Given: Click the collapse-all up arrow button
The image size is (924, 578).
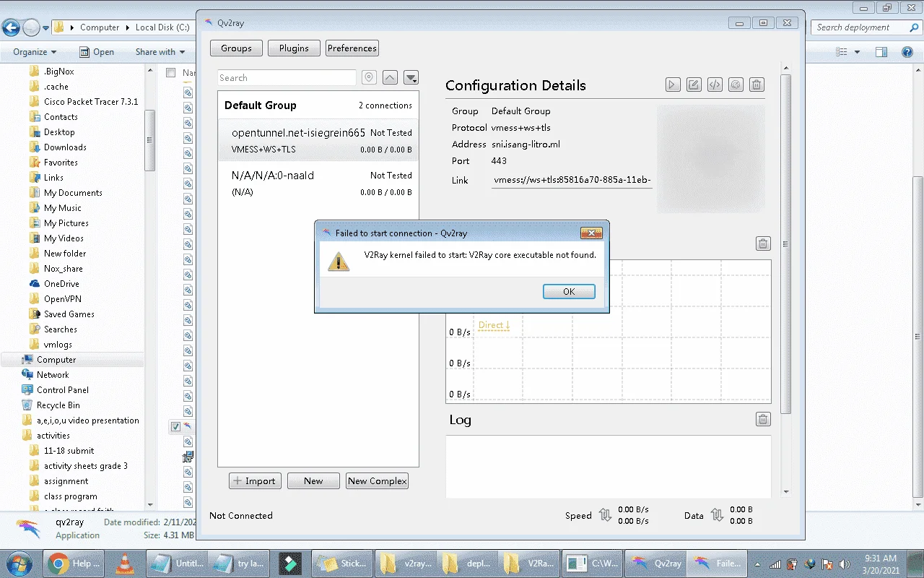Looking at the screenshot, I should click(390, 78).
